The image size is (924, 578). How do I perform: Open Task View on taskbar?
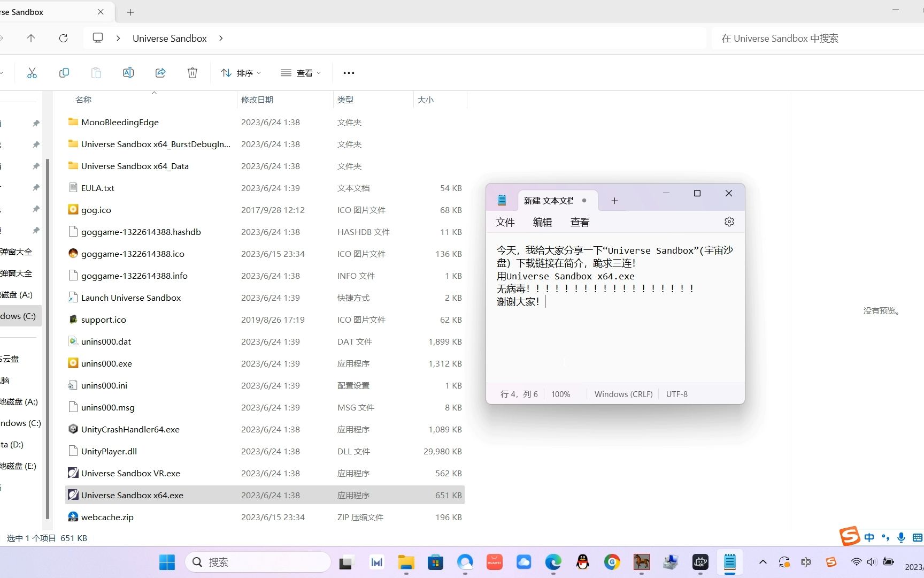(346, 562)
